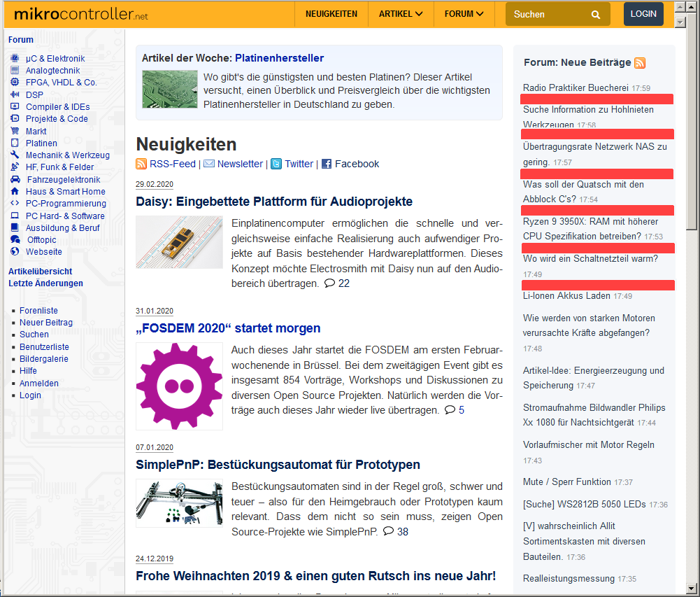The height and width of the screenshot is (597, 700).
Task: Open the 22 comments count on Daisy article
Action: point(344,283)
